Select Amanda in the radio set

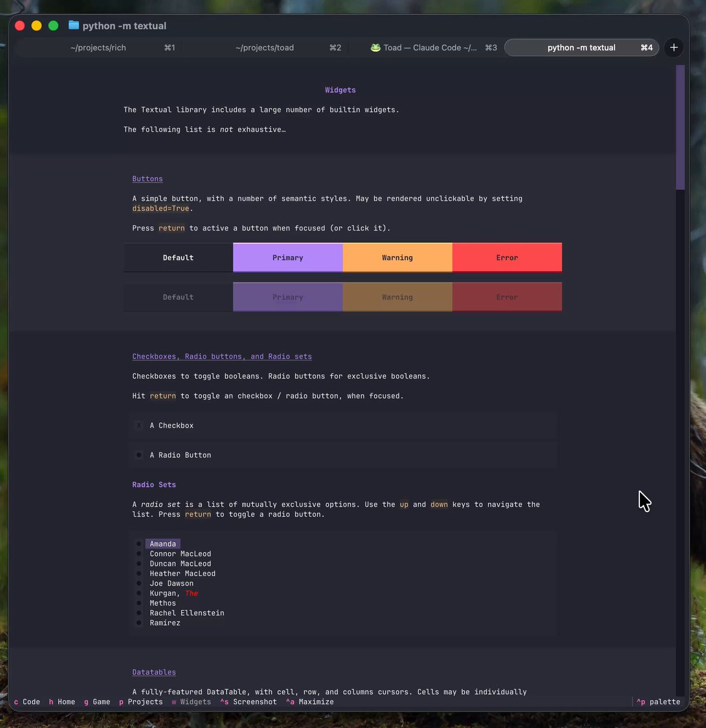163,544
